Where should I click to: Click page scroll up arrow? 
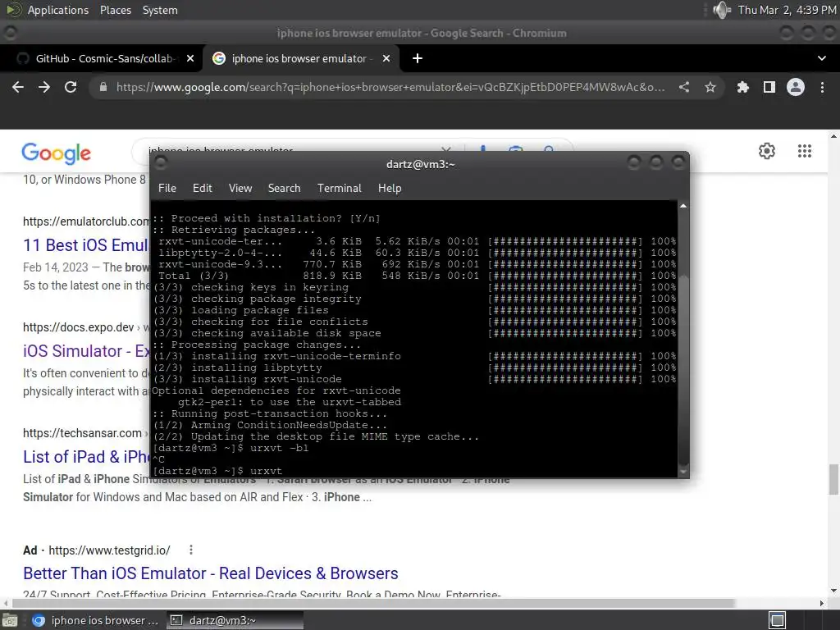833,136
